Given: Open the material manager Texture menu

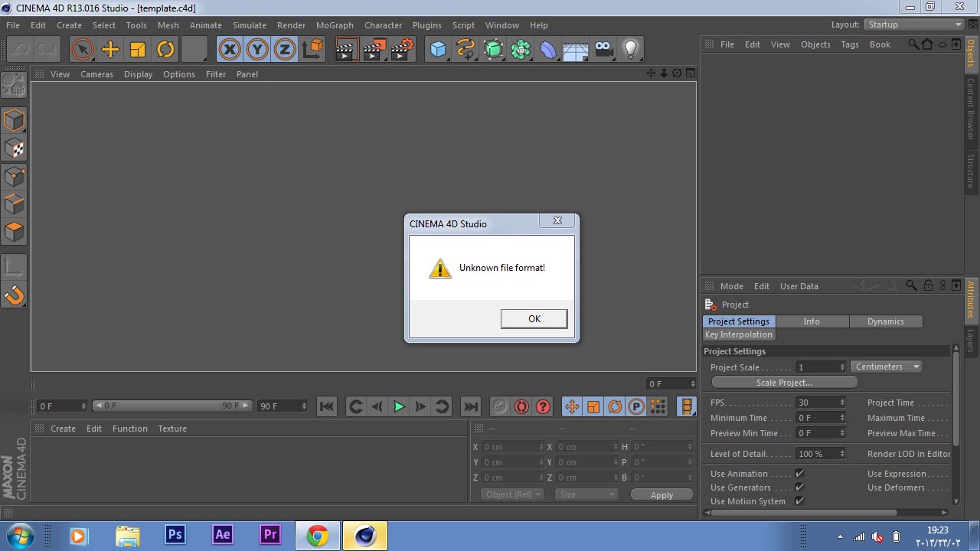Looking at the screenshot, I should coord(172,429).
